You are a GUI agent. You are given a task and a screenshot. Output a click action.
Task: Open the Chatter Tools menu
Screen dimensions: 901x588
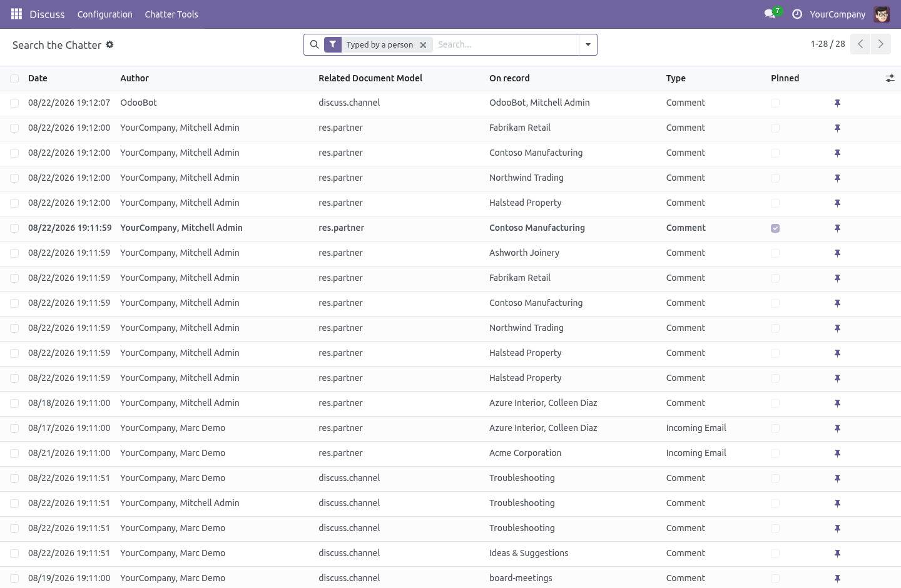coord(171,14)
